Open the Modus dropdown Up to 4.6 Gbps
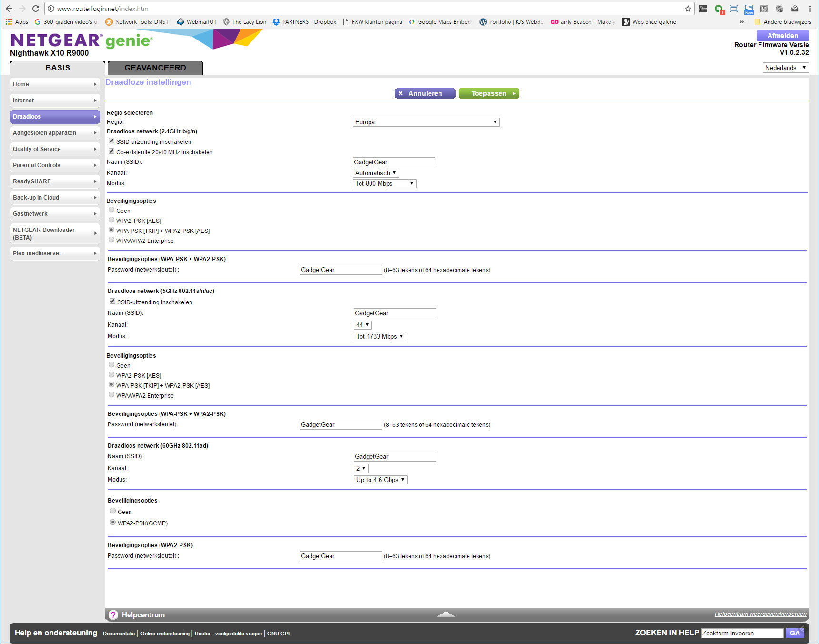 tap(380, 480)
